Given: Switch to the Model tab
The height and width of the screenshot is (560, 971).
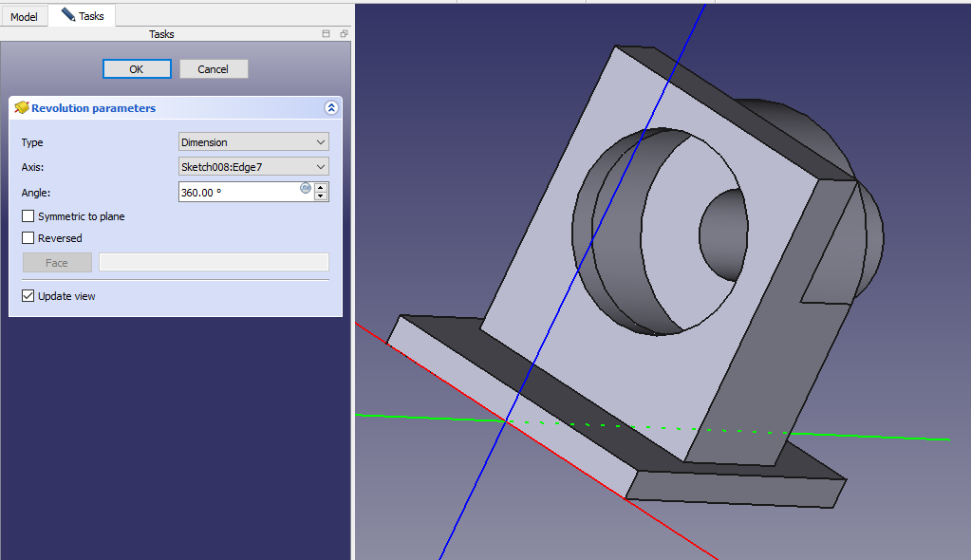Looking at the screenshot, I should (x=24, y=16).
